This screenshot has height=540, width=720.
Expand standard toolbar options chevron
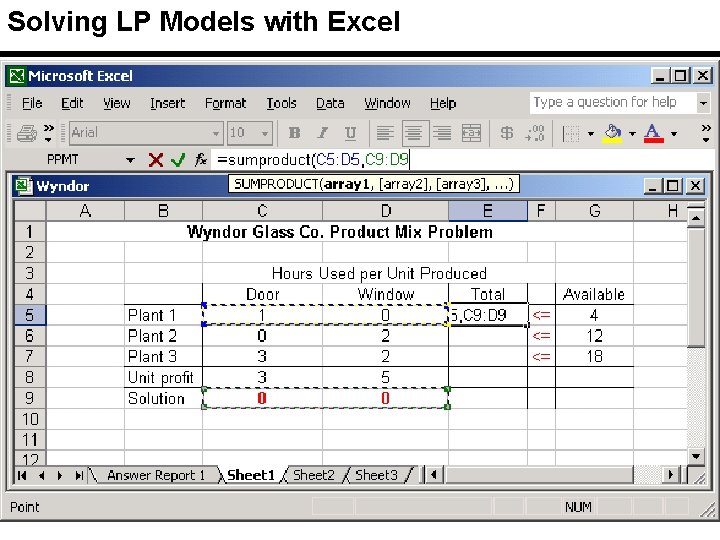click(48, 133)
